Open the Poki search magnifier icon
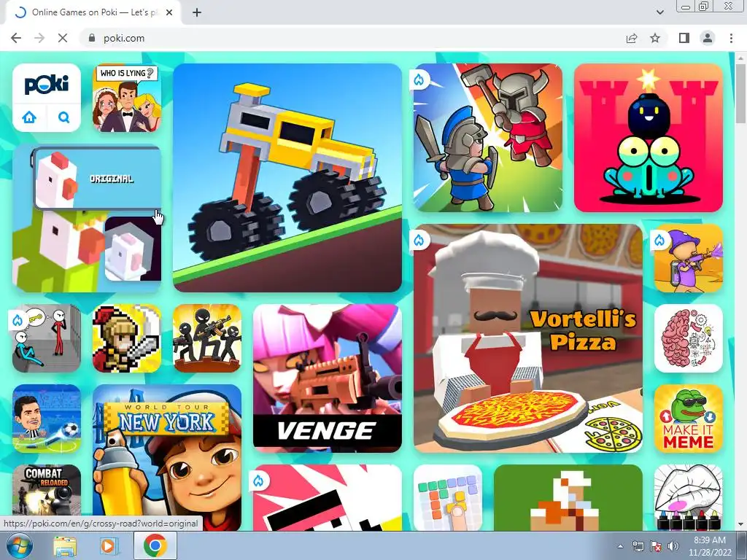The height and width of the screenshot is (560, 747). tap(63, 117)
